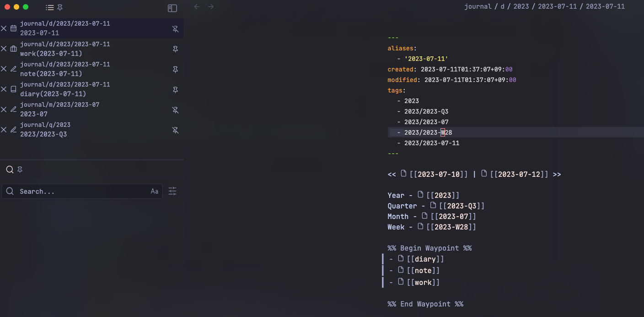Click the book icon beside diary(2023-07-11)
The width and height of the screenshot is (644, 317).
[x=13, y=89]
